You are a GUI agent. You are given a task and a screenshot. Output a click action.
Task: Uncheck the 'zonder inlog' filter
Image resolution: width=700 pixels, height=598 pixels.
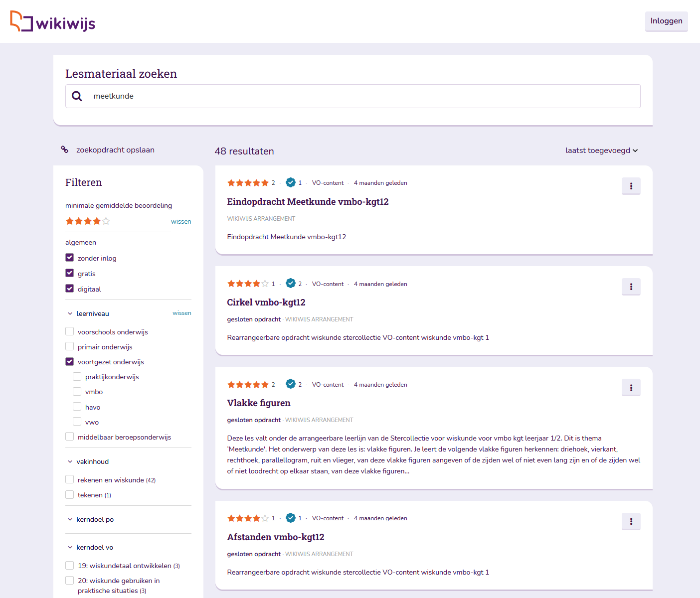tap(70, 258)
